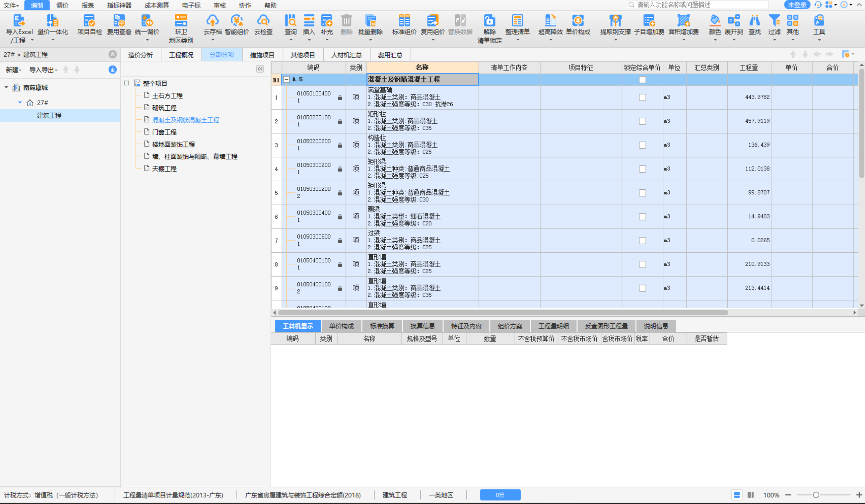Click 面积增加费 icon
Screen dimensions: 865x504
click(683, 27)
